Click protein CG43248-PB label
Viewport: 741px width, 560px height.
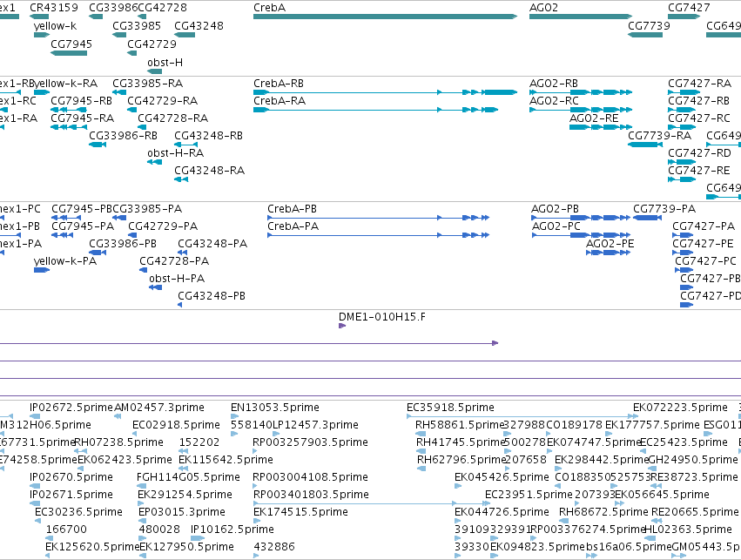click(x=212, y=296)
